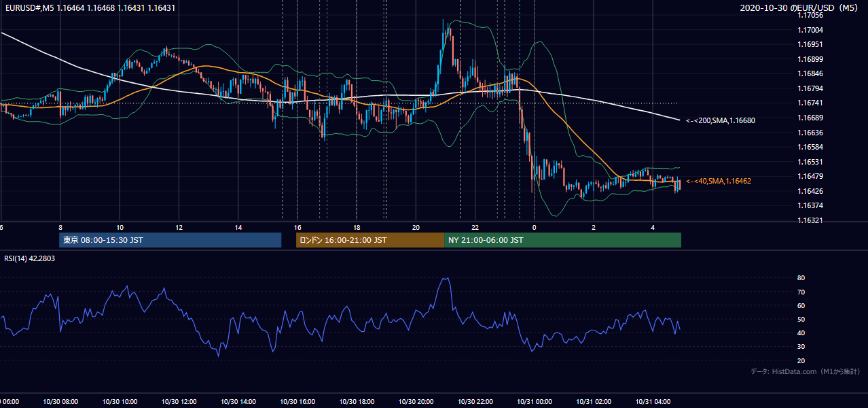Click price axis value 1.16741
Viewport: 868px width, 408px height.
coord(810,103)
